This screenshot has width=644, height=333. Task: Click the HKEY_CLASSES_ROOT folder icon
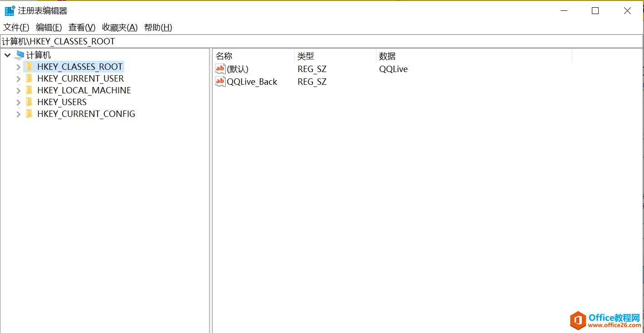29,67
